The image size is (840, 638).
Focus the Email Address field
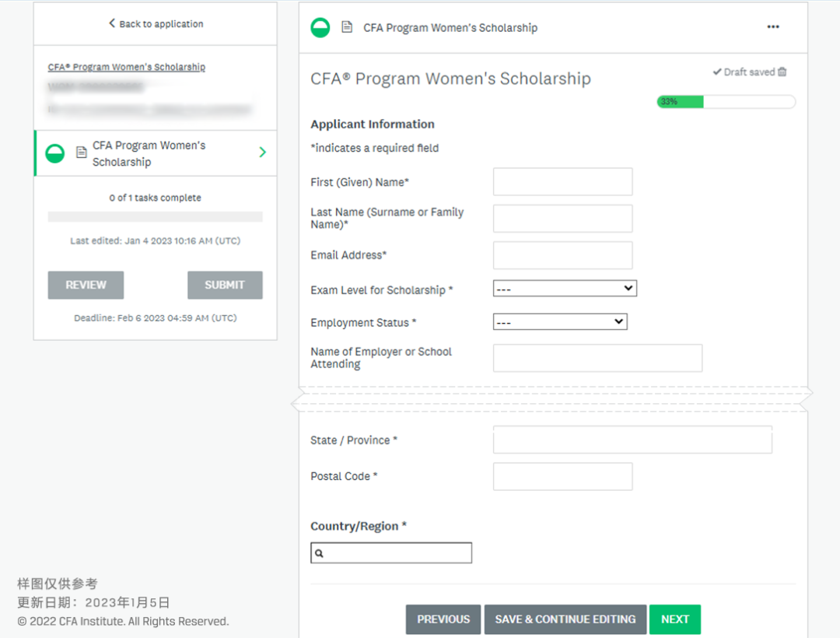click(x=562, y=255)
